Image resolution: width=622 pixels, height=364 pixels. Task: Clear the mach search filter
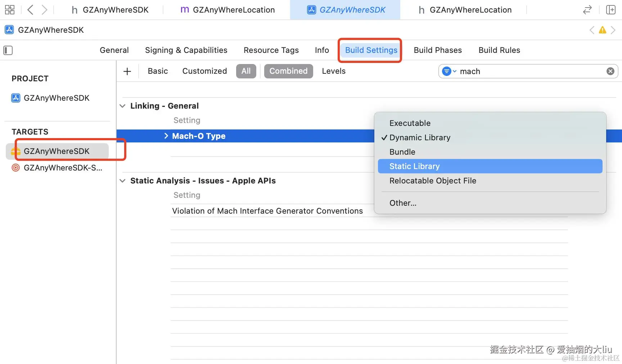[x=610, y=71]
